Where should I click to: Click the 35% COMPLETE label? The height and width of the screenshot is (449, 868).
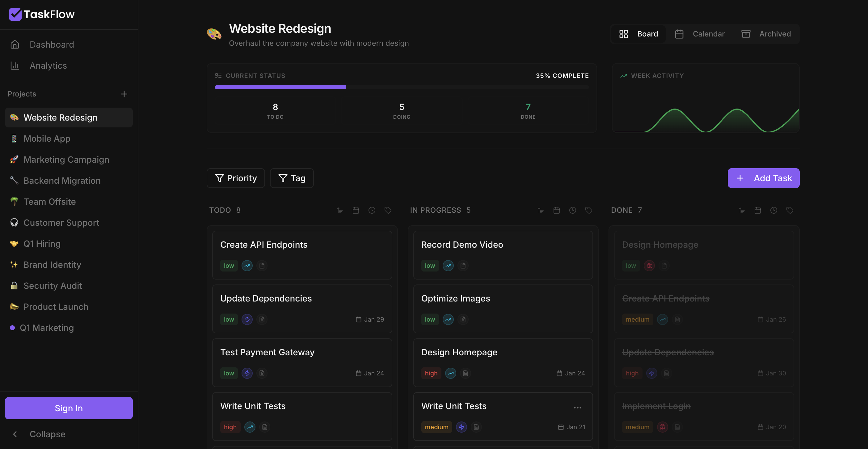(563, 75)
